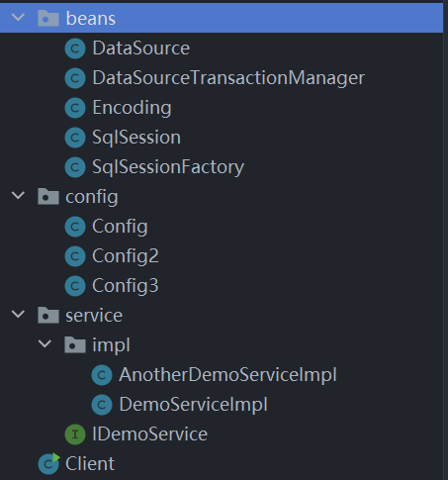Click the DataSource class icon
The height and width of the screenshot is (480, 448).
click(75, 48)
